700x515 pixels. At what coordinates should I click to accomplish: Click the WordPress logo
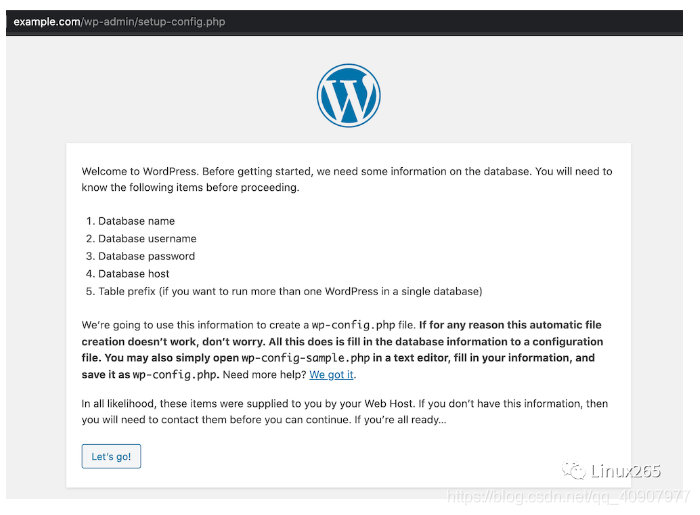(348, 96)
